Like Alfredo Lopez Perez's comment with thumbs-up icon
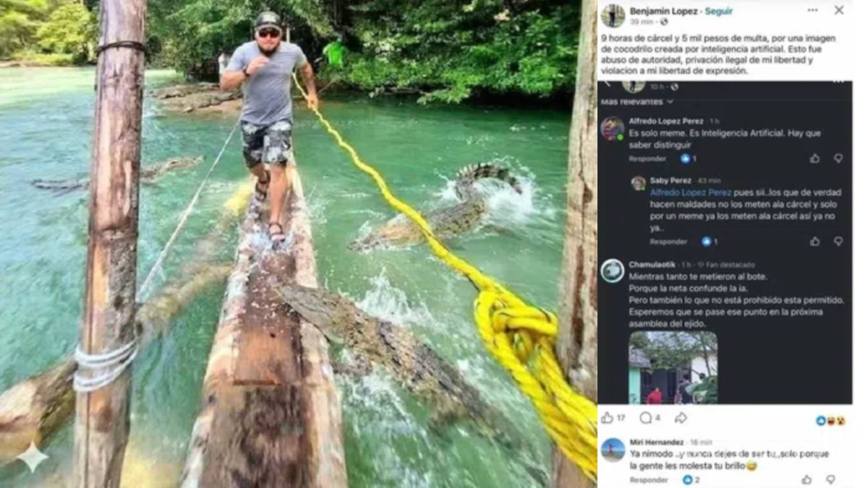868x488 pixels. pyautogui.click(x=814, y=158)
